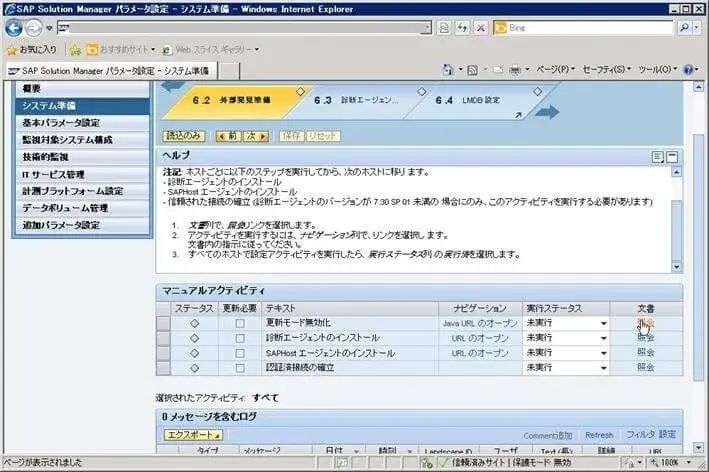This screenshot has width=709, height=472.
Task: Select 監視対象システム構成 in left navigation
Action: tap(83, 140)
